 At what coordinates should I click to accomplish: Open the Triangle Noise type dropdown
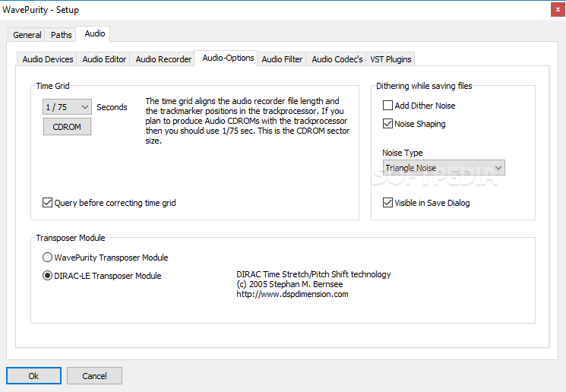[x=444, y=168]
